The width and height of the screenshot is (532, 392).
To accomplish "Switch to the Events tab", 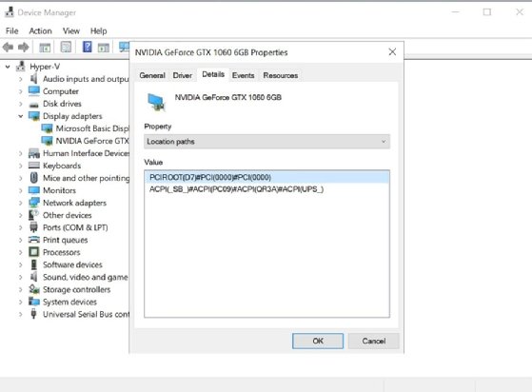I will tap(243, 75).
